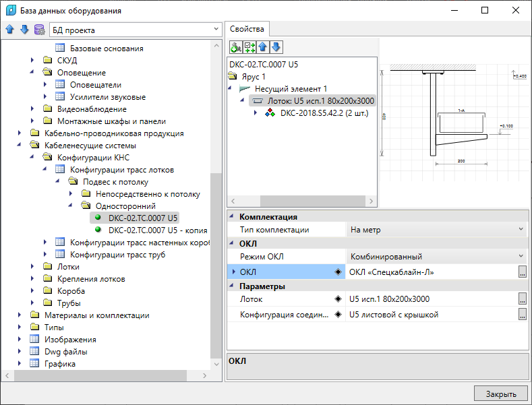
Task: Expand the ОКЛ property row
Action: click(233, 272)
